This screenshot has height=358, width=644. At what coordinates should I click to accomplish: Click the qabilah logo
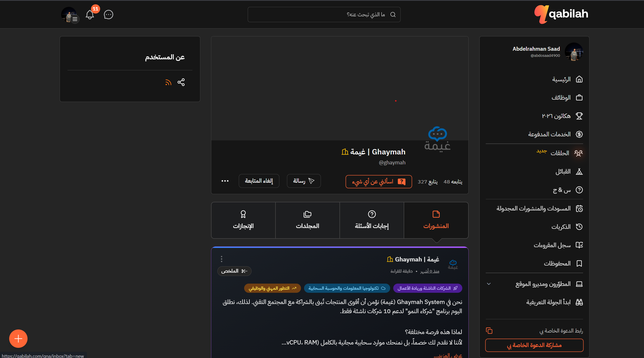[561, 14]
